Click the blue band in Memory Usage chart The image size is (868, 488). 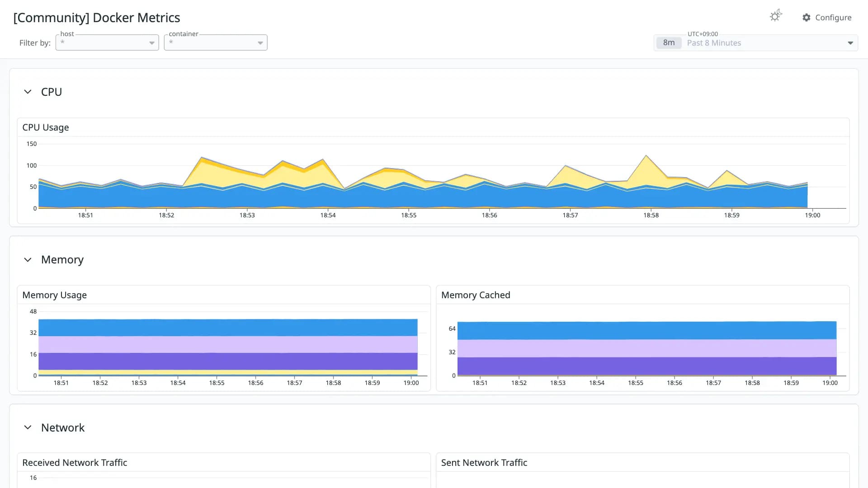(x=228, y=328)
